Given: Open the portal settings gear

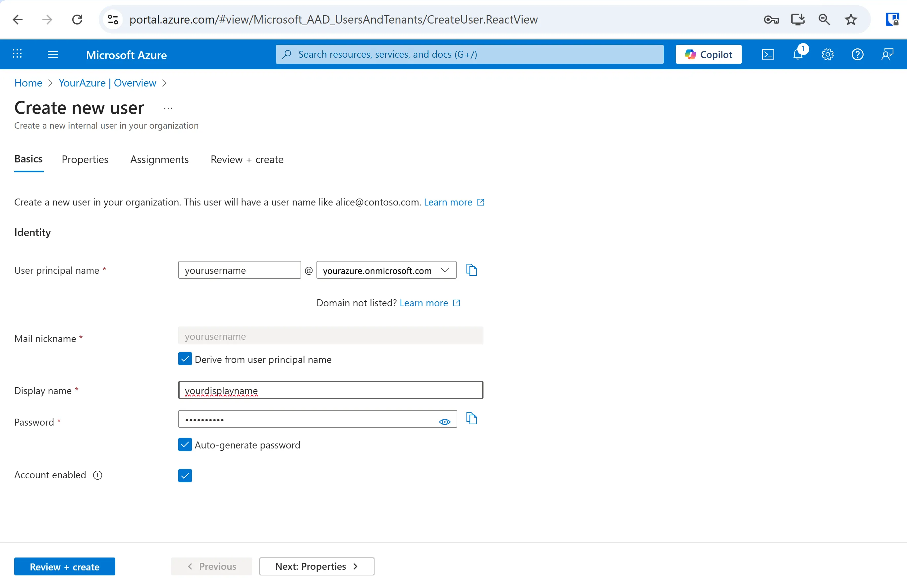Looking at the screenshot, I should 827,54.
